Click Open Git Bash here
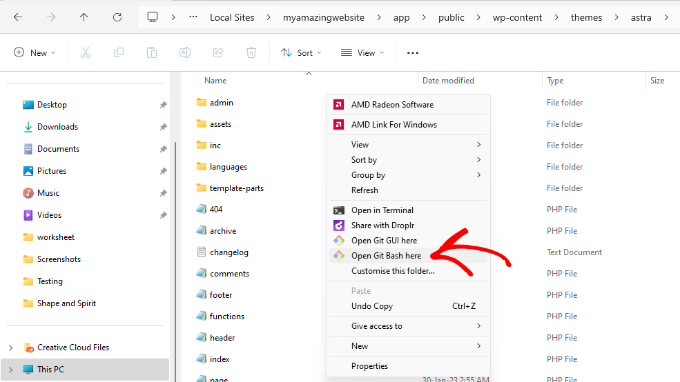Viewport: 680px width, 382px height. [409, 256]
